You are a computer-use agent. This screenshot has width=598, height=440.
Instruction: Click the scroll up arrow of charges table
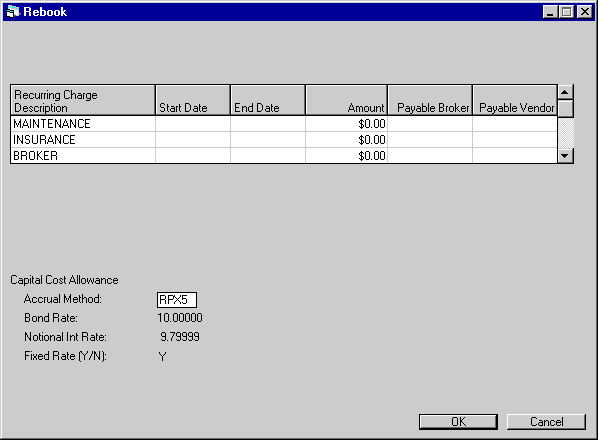click(565, 92)
